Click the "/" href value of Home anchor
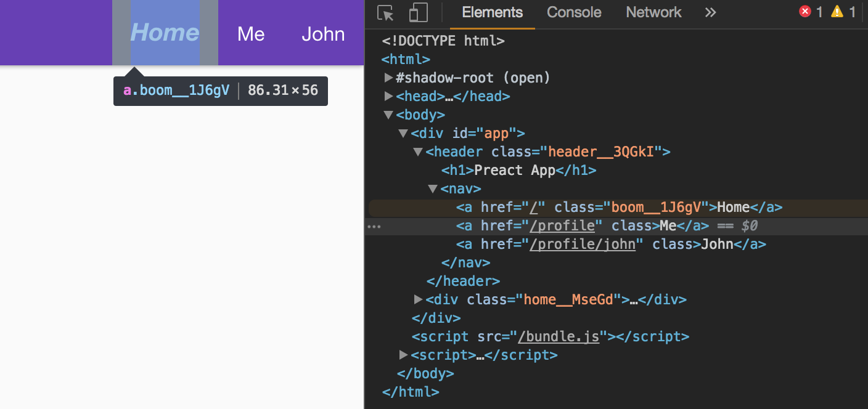The image size is (868, 409). 534,208
